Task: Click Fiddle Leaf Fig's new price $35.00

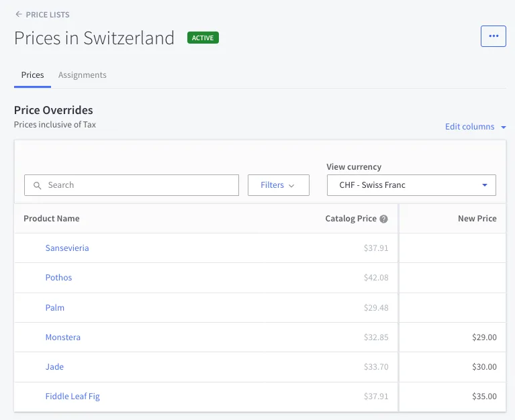Action: pyautogui.click(x=484, y=397)
